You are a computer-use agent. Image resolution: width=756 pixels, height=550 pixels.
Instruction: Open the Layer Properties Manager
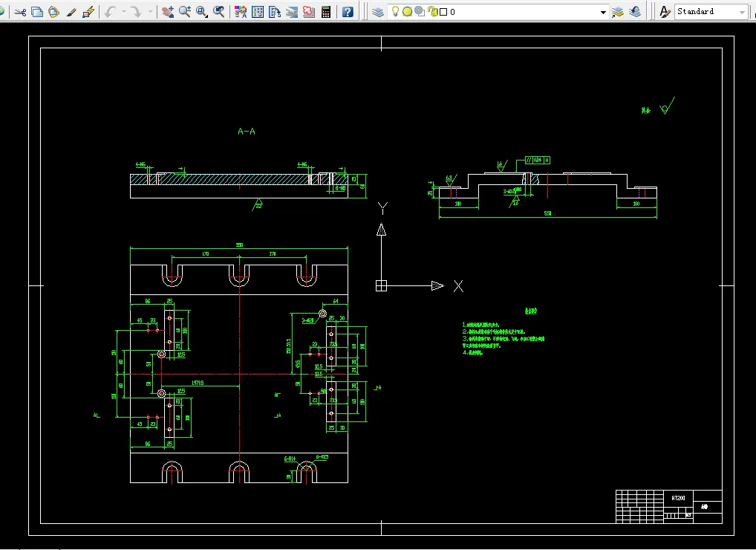tap(378, 12)
